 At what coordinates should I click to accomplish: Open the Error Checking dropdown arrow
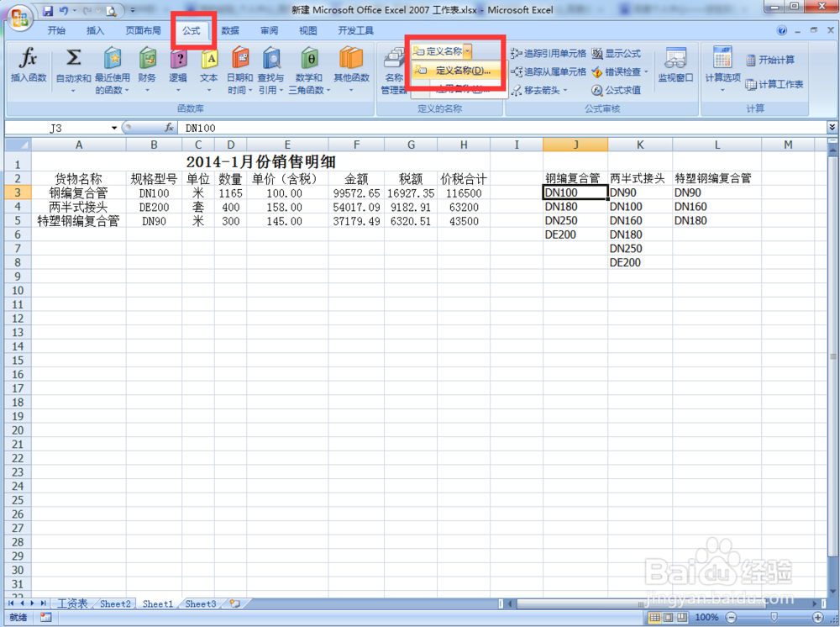point(646,71)
